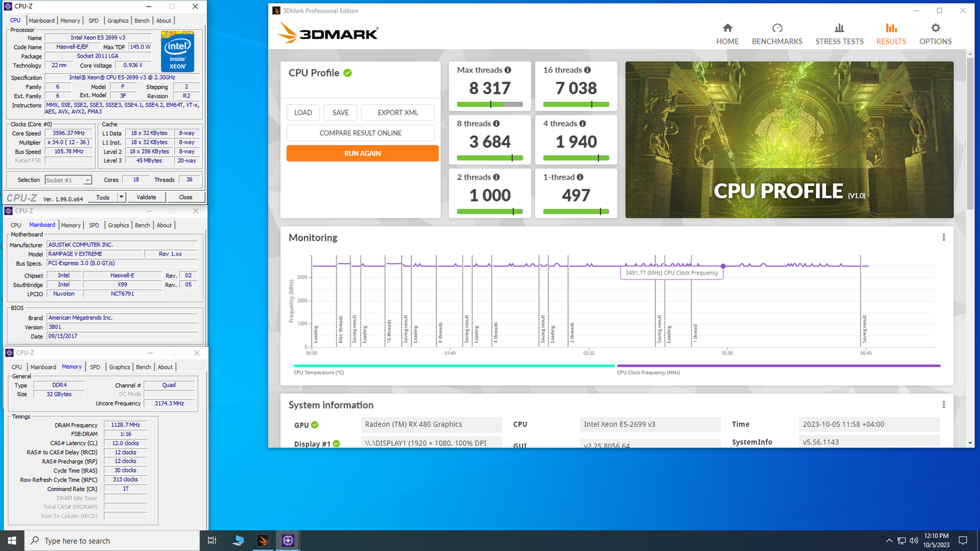Screen dimensions: 980x551
Task: Click the Validate button in CPU-Z
Action: click(x=146, y=197)
